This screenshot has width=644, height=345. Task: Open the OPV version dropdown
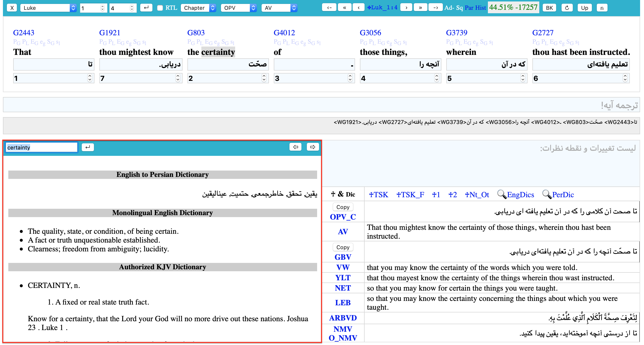pos(239,8)
